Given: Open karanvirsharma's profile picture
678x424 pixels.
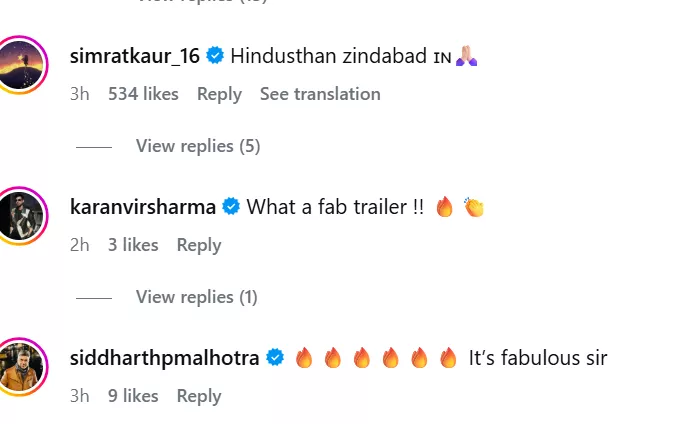Looking at the screenshot, I should 22,215.
